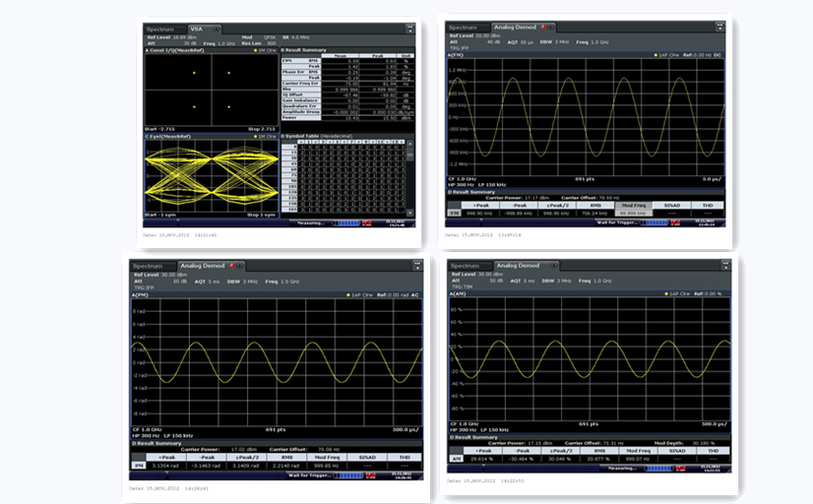This screenshot has height=504, width=813.
Task: Open channel selector icon in FM window corner
Action: [x=721, y=28]
